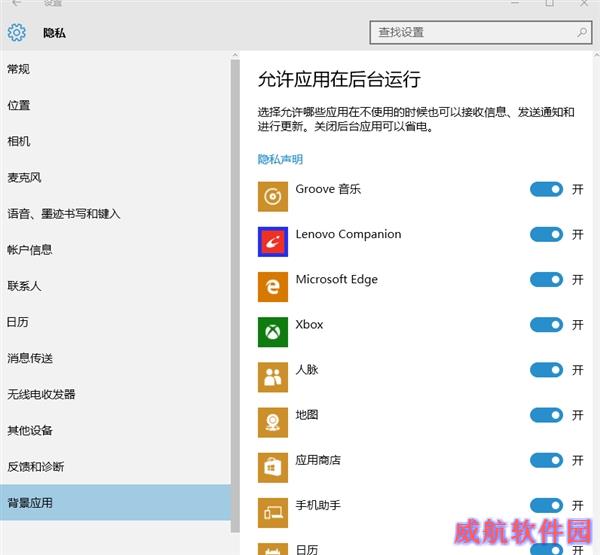Click the settings gear icon beside 隐私
Screen dimensions: 600x555
pyautogui.click(x=17, y=33)
